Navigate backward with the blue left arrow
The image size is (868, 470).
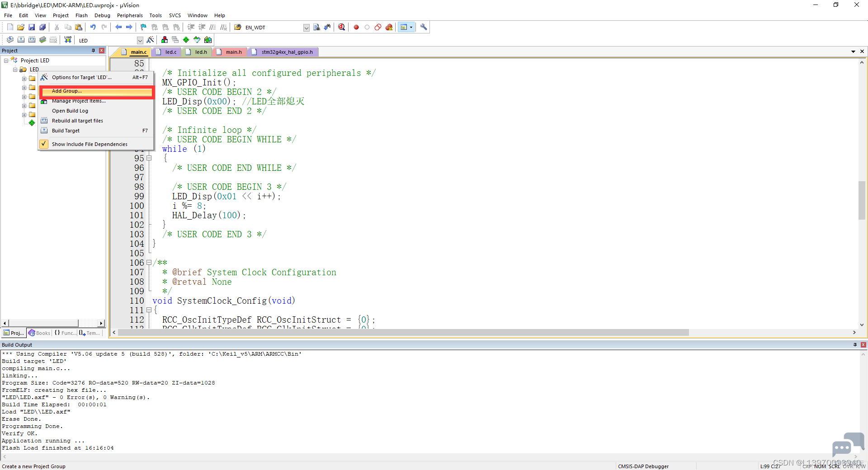pos(118,27)
